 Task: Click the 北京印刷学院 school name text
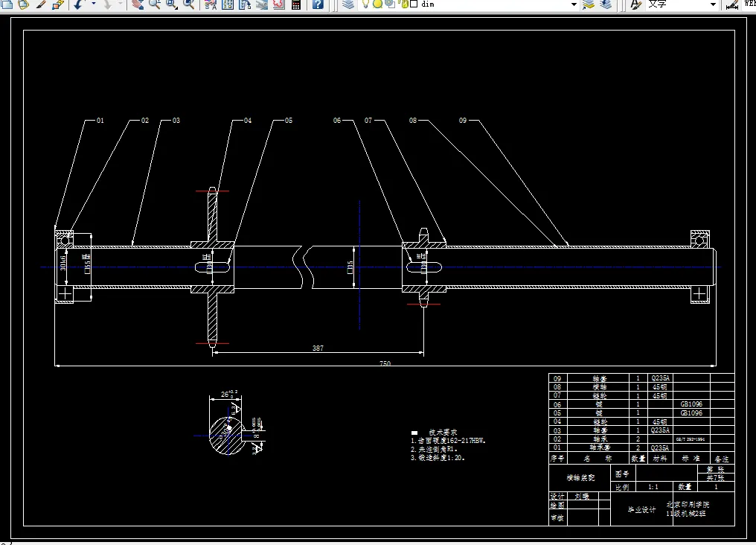click(x=688, y=505)
